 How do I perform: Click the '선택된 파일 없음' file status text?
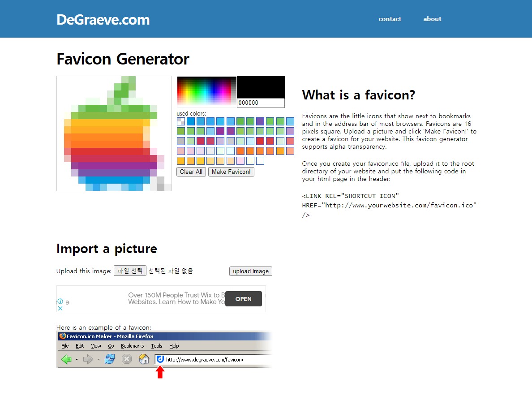pyautogui.click(x=171, y=271)
